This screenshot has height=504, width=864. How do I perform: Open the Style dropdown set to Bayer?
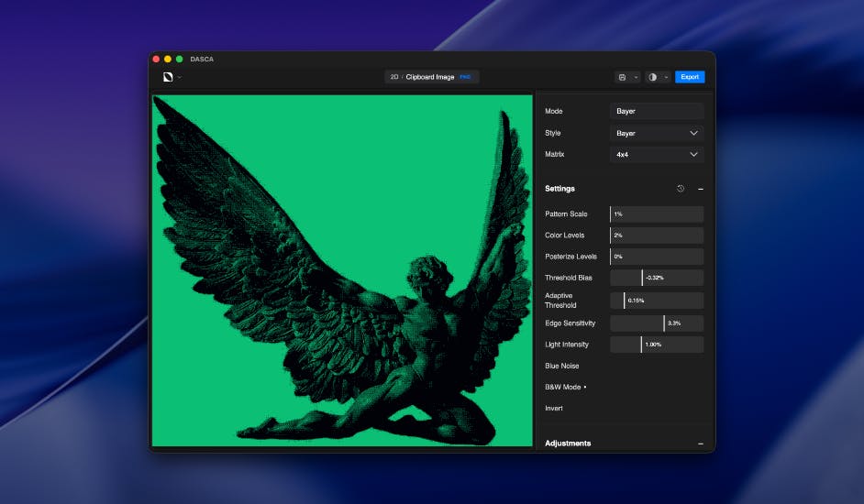pos(657,133)
